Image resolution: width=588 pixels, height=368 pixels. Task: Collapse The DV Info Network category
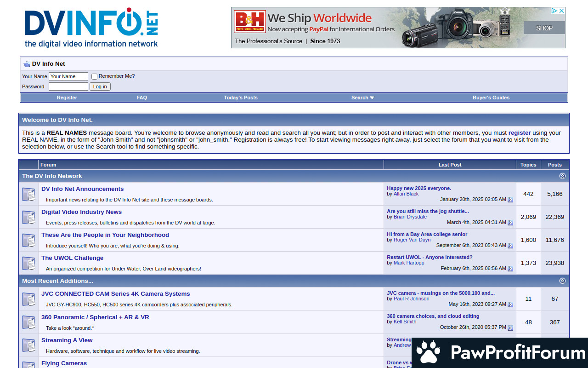[x=562, y=176]
